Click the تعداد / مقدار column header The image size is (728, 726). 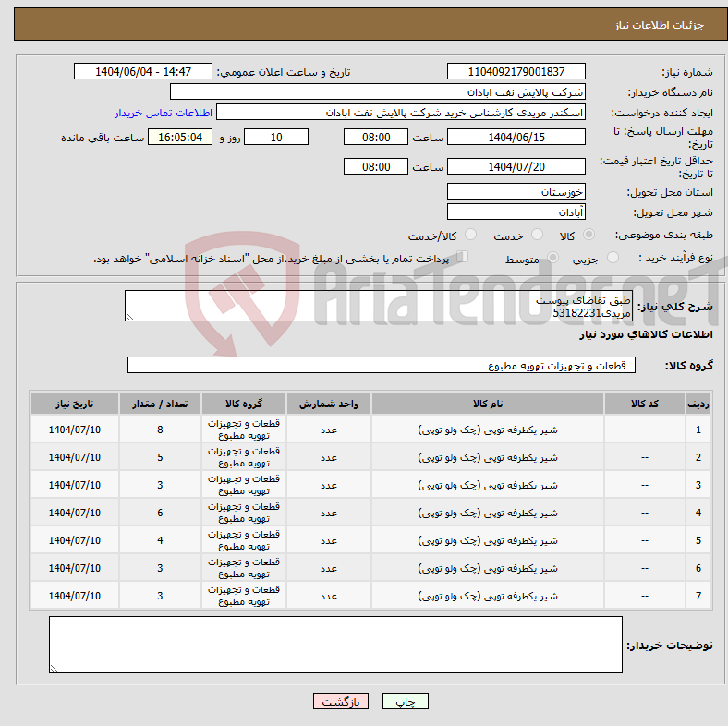pos(160,404)
